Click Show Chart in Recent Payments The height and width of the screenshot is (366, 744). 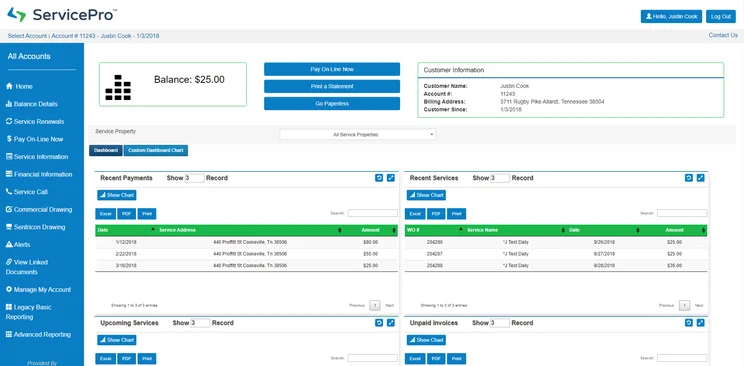[117, 195]
